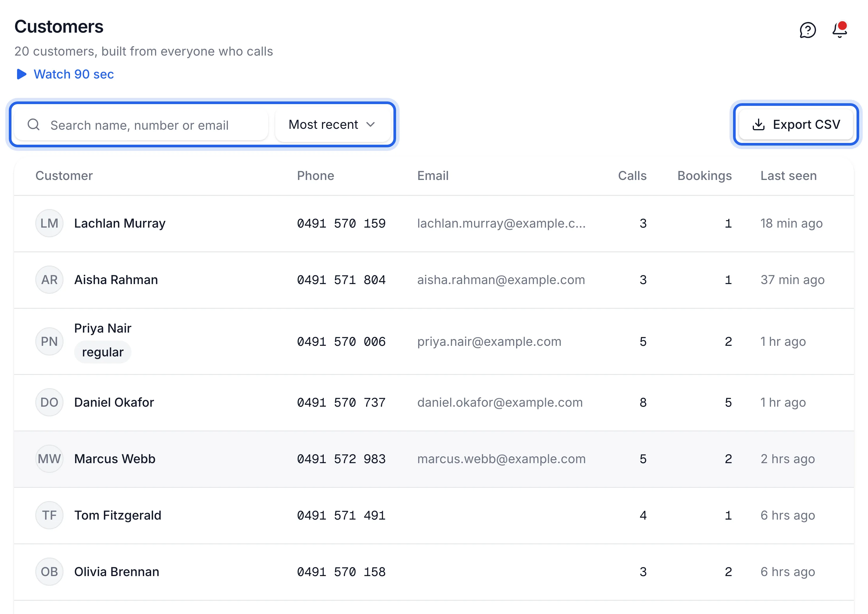Click the TF avatar for Tom Fitzgerald
868x614 pixels.
49,515
